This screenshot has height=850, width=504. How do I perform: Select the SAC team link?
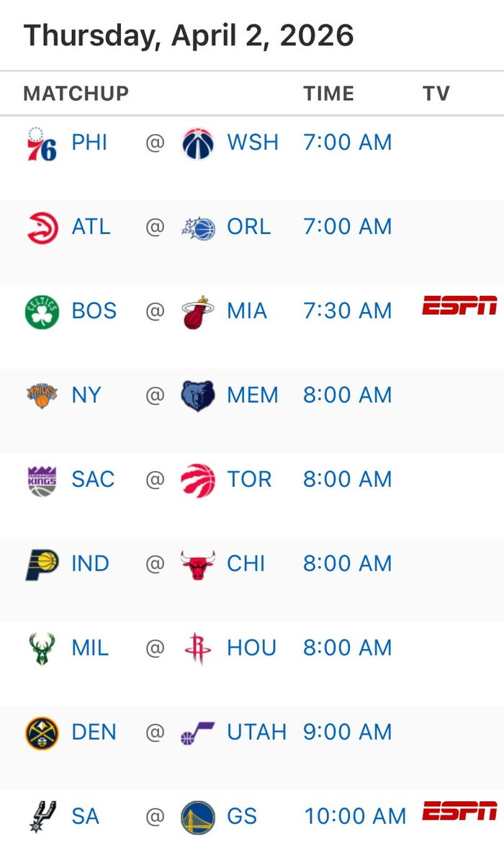(93, 480)
